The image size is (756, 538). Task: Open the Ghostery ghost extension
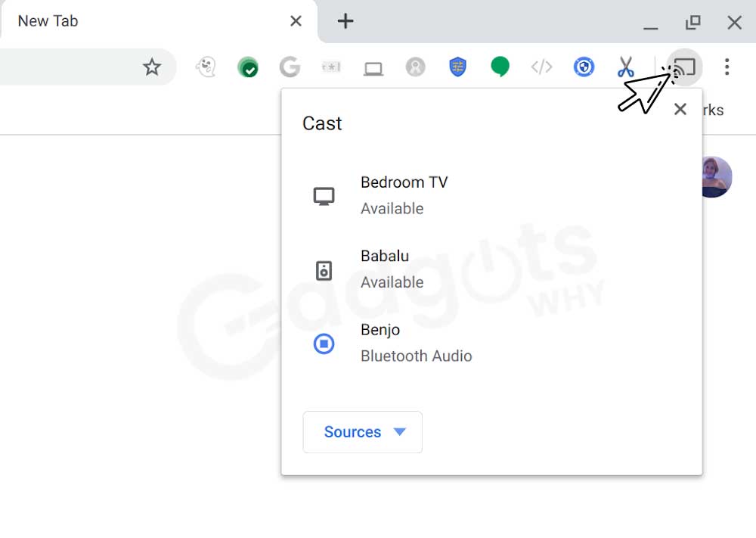pyautogui.click(x=205, y=67)
